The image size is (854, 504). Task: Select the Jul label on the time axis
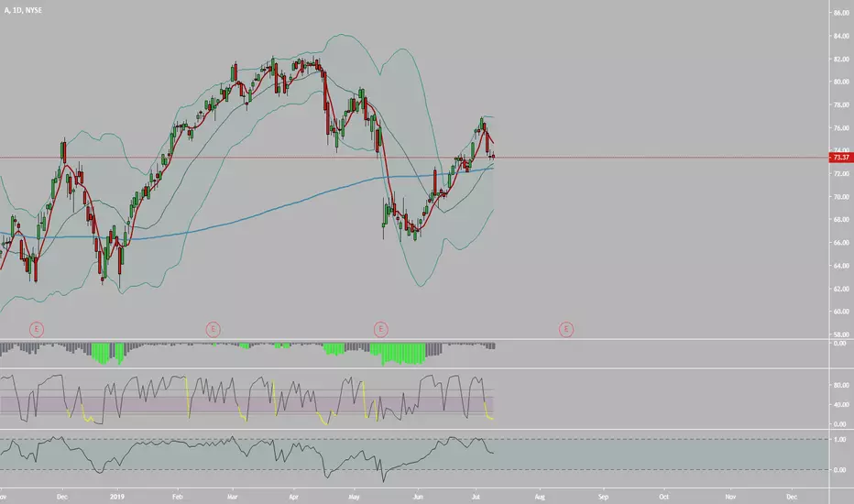(x=476, y=497)
